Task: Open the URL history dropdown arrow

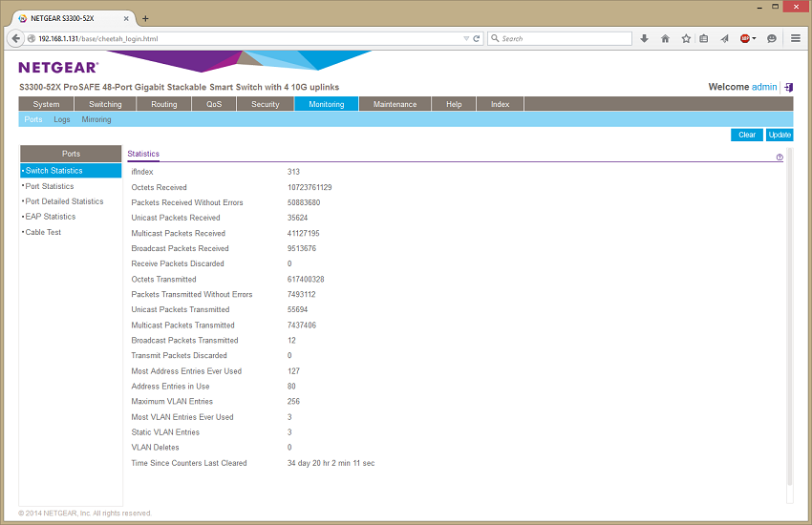Action: [x=466, y=38]
